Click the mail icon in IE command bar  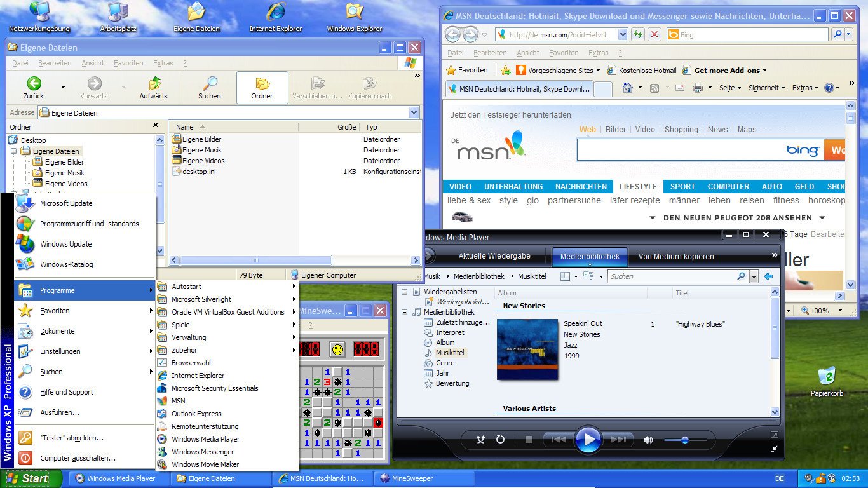point(680,88)
